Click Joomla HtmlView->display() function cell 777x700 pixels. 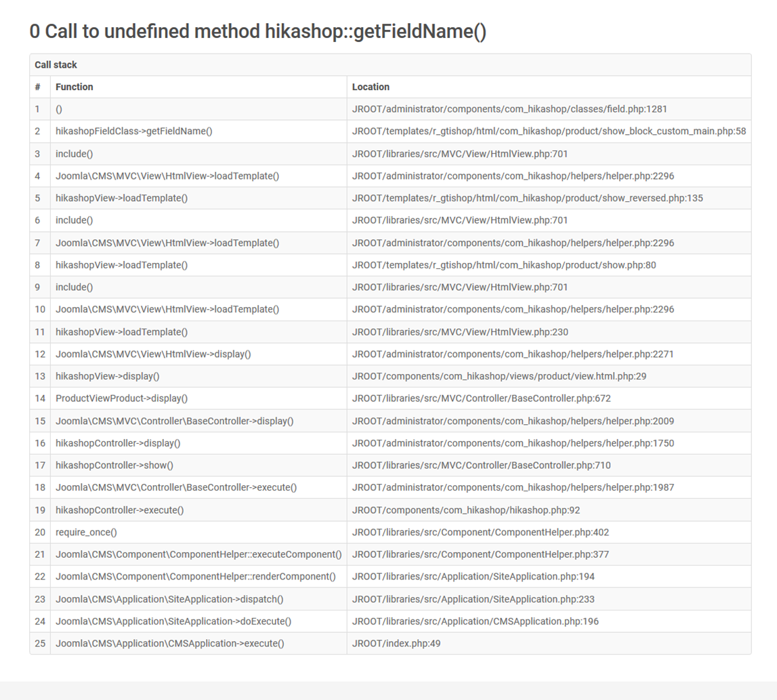coord(153,354)
